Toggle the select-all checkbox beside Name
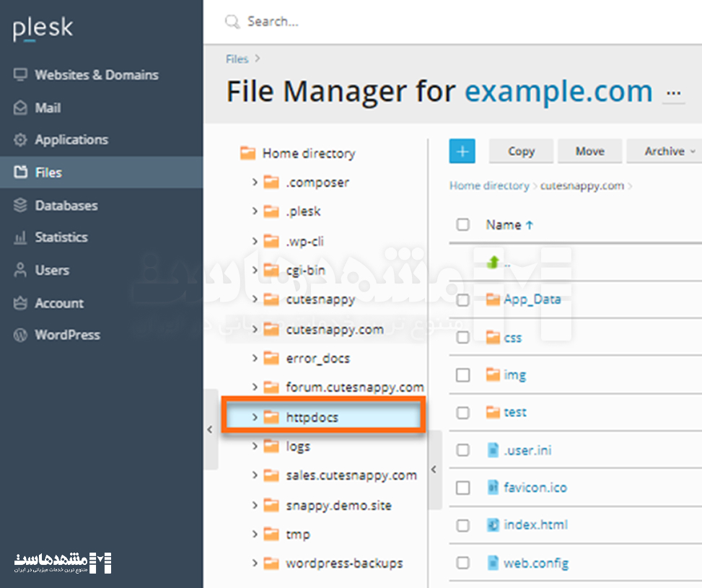702x588 pixels. click(x=463, y=225)
